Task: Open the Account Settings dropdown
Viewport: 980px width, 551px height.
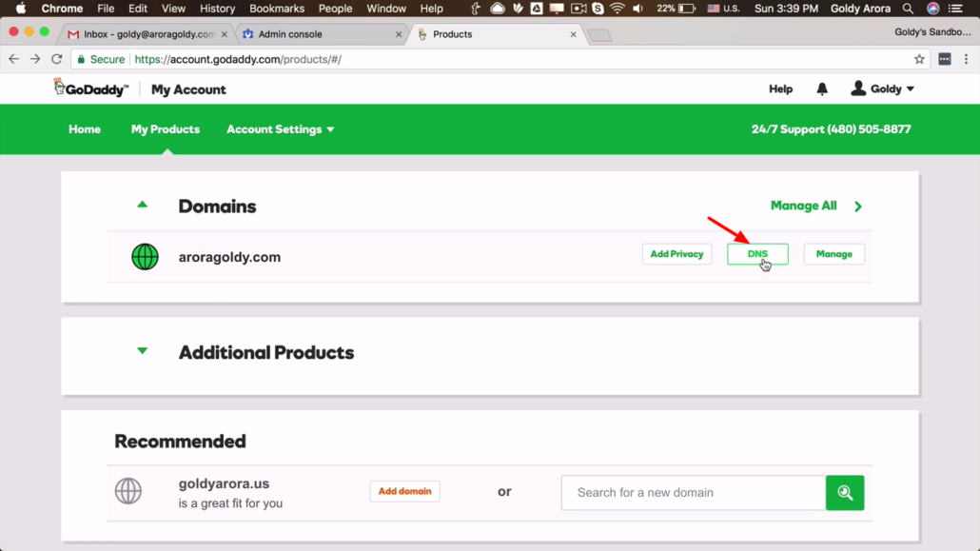Action: coord(280,129)
